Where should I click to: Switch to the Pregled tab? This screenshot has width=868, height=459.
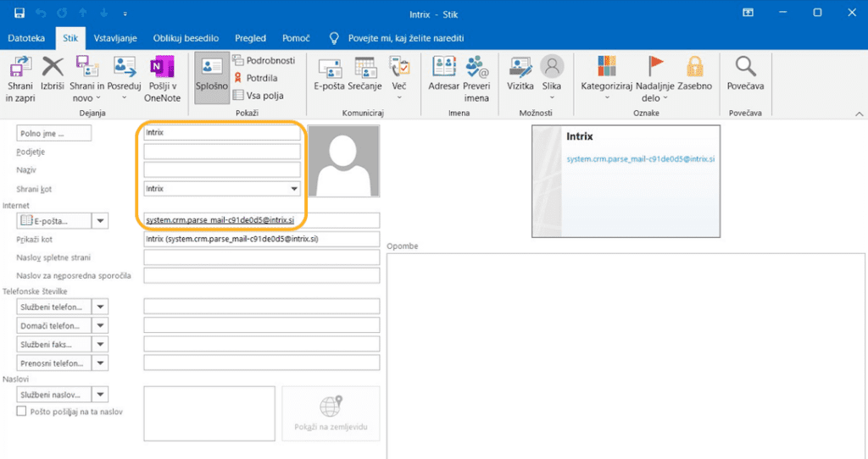click(x=250, y=38)
